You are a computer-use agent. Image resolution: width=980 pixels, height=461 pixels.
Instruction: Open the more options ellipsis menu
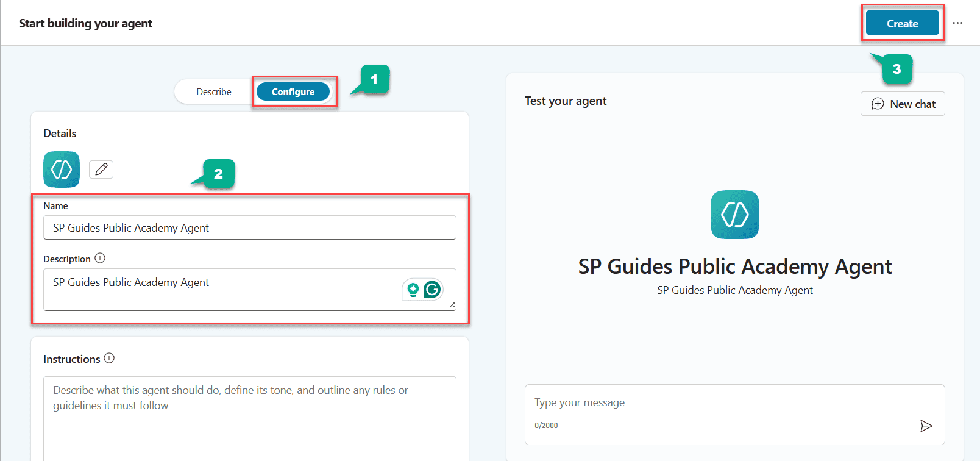[x=958, y=23]
